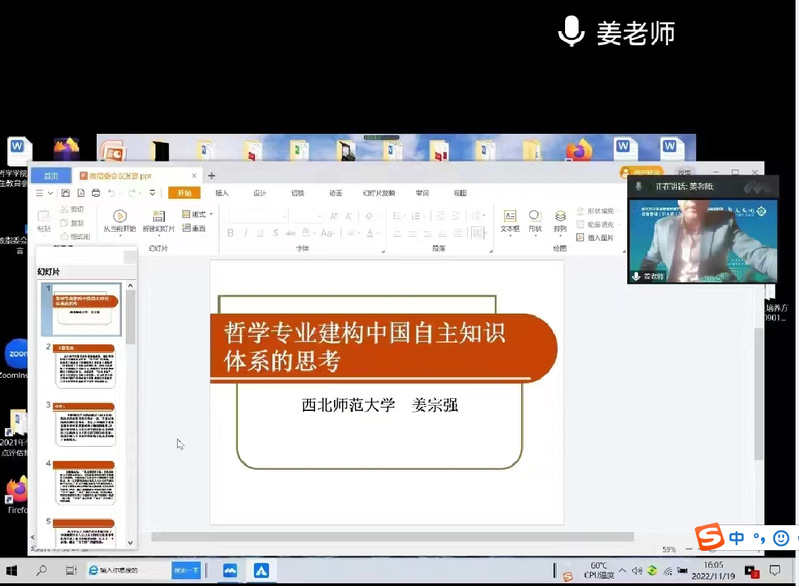799x586 pixels.
Task: Click the 首页 home button
Action: 51,175
